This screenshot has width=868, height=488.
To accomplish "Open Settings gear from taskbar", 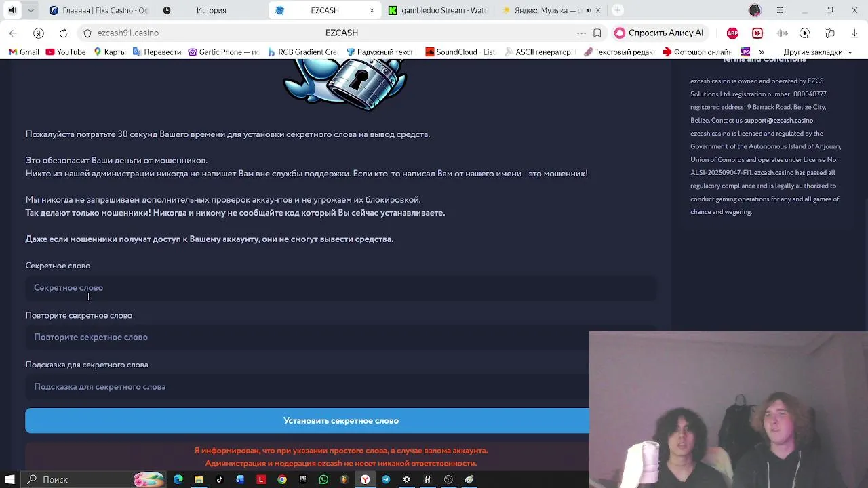I will 407,479.
